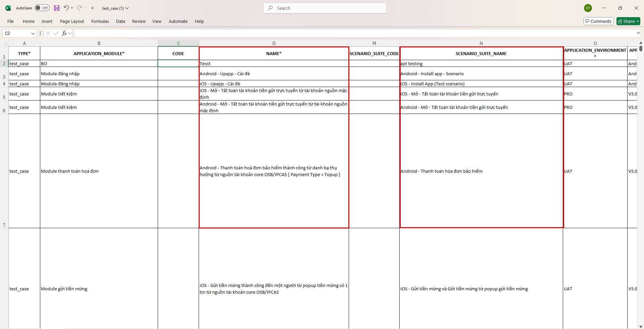Screen dimensions: 644x329
Task: Switch to the Page Layout tab
Action: pos(72,21)
